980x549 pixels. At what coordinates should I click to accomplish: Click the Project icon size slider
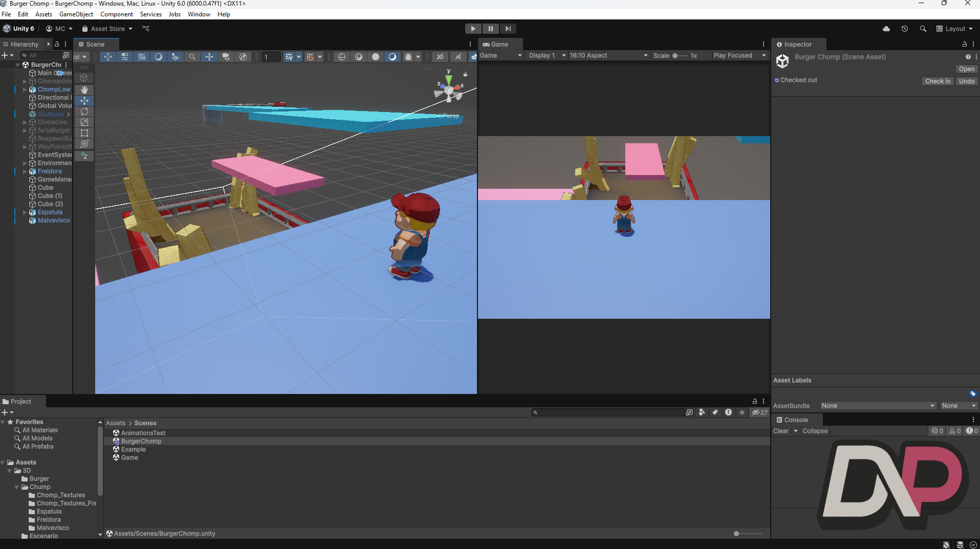click(x=748, y=534)
